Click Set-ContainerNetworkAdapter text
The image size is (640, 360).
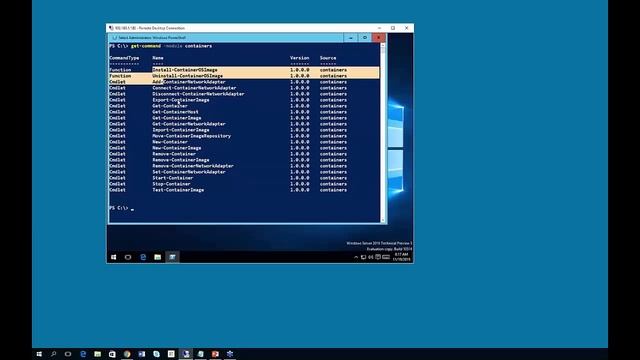(189, 172)
